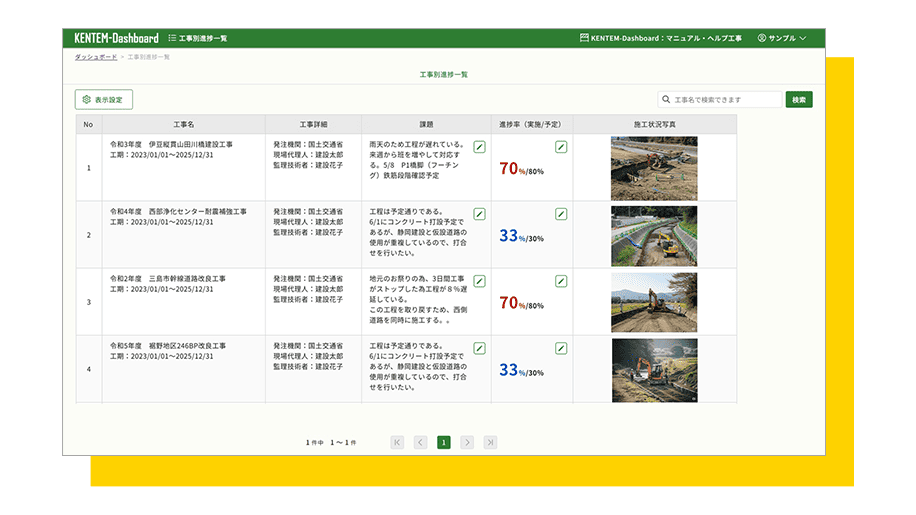The width and height of the screenshot is (916, 515).
Task: Go to the next page in pagination
Action: [x=467, y=442]
